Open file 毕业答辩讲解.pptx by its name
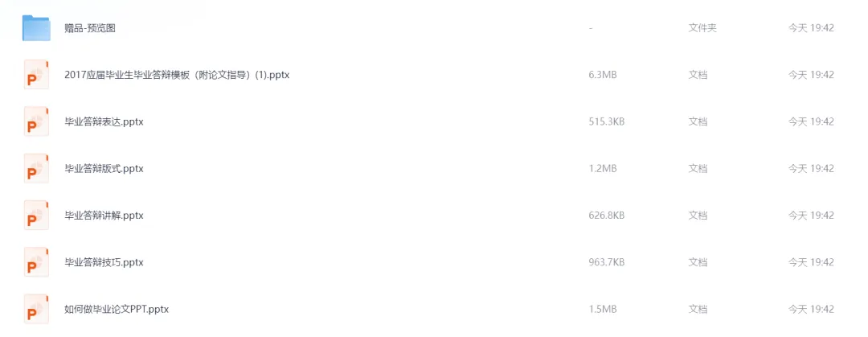The height and width of the screenshot is (337, 868). (104, 215)
